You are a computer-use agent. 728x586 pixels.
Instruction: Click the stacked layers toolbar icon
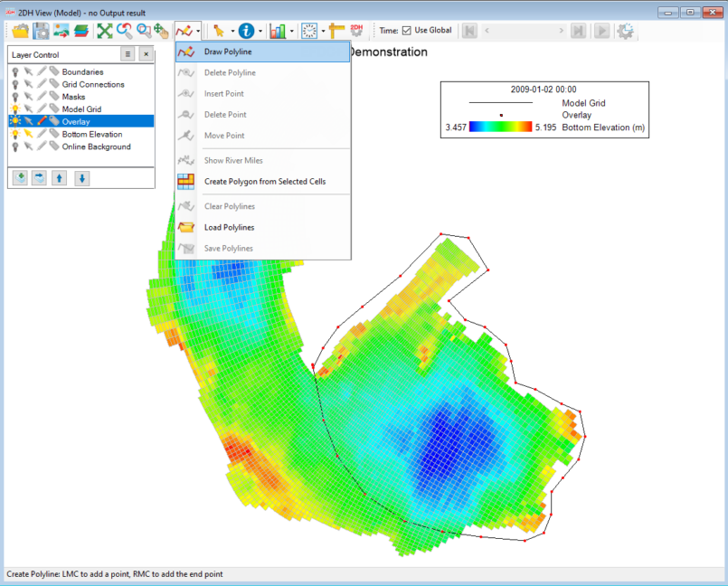pyautogui.click(x=82, y=31)
